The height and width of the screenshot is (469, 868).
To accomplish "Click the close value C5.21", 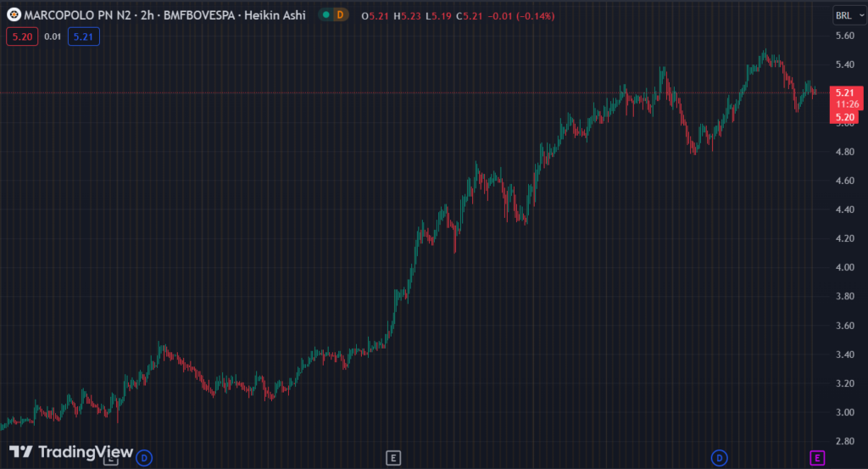I will 470,16.
